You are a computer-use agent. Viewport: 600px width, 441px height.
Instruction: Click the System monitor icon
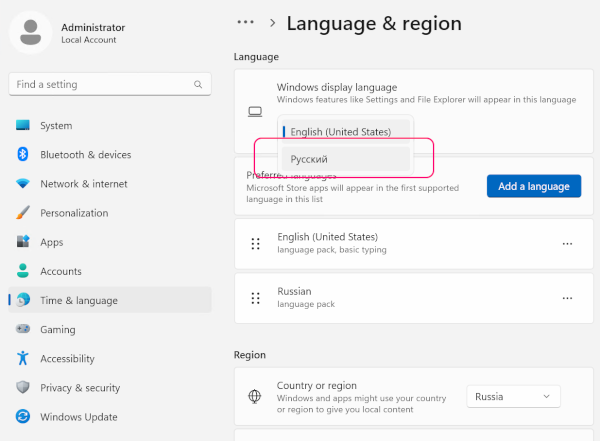point(23,125)
